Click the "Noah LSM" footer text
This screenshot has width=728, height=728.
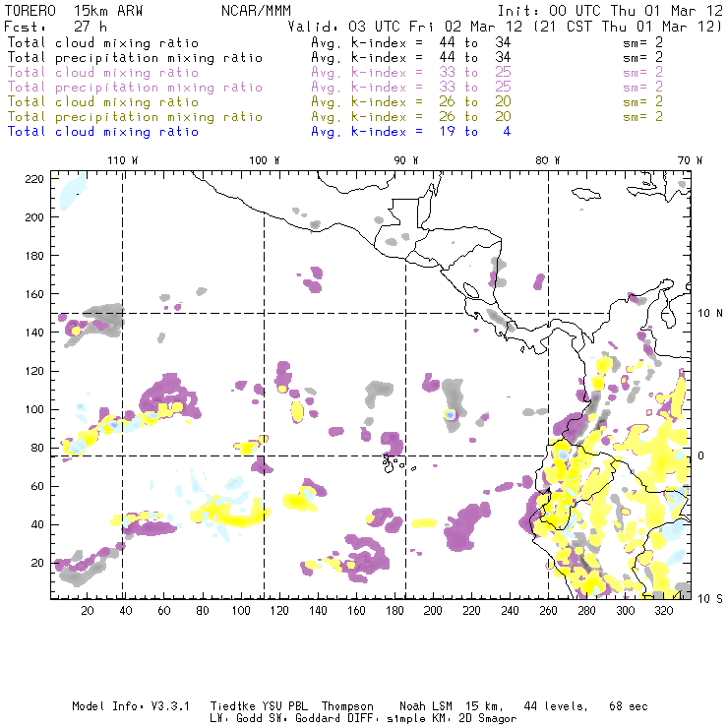coord(426,706)
